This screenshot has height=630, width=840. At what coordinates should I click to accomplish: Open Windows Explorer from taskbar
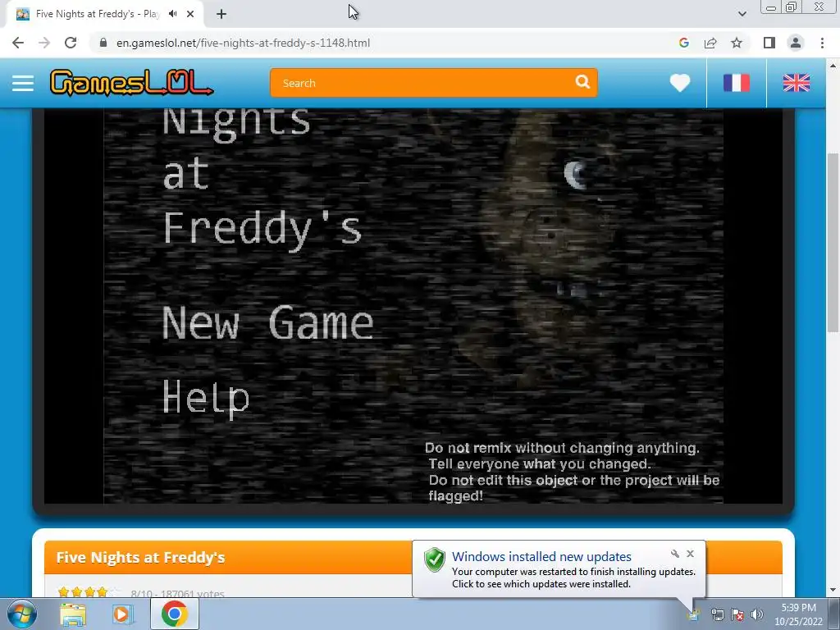coord(73,614)
